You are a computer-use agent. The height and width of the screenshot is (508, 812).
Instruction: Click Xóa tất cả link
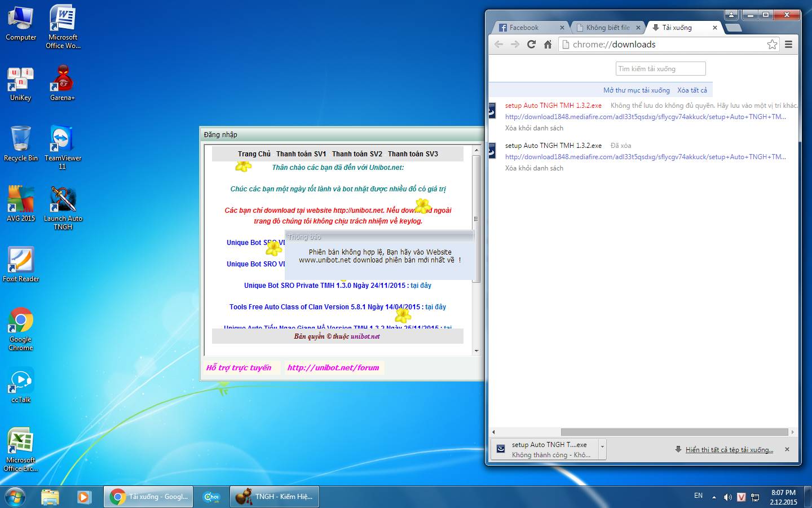click(692, 90)
